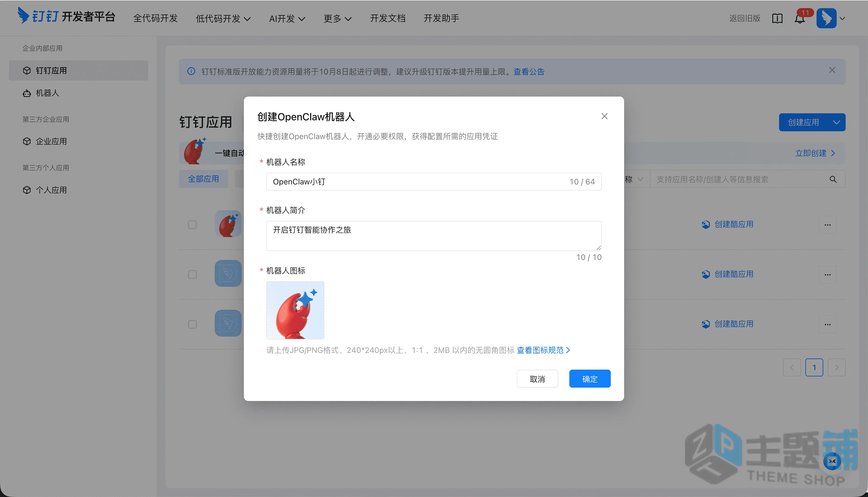
Task: Confirm with the 确定 button
Action: click(590, 379)
